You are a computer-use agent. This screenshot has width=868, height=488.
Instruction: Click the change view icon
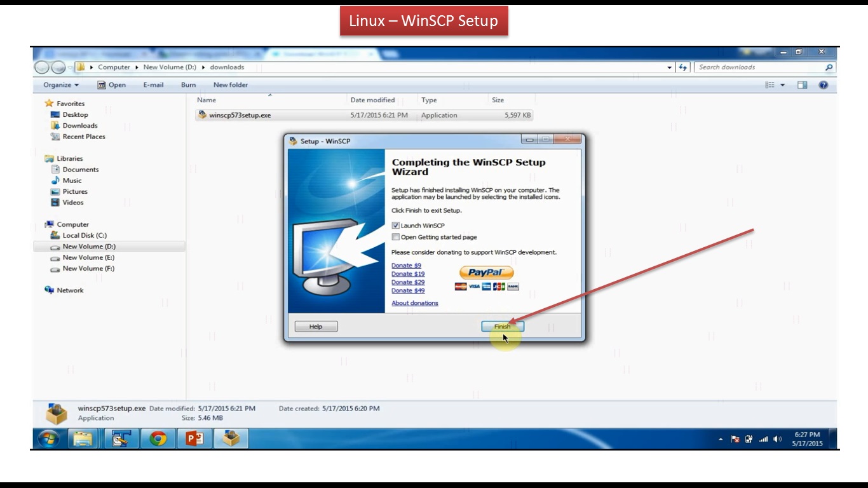pos(770,85)
